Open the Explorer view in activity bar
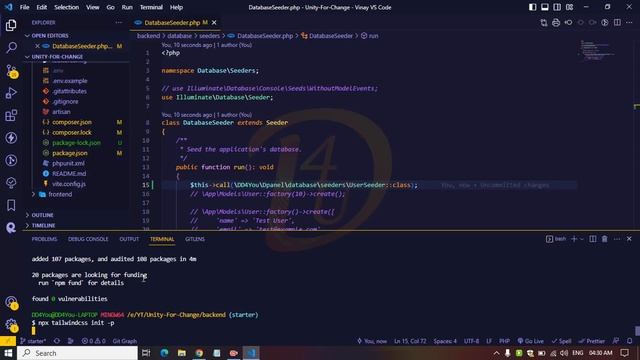The image size is (640, 360). tap(11, 25)
